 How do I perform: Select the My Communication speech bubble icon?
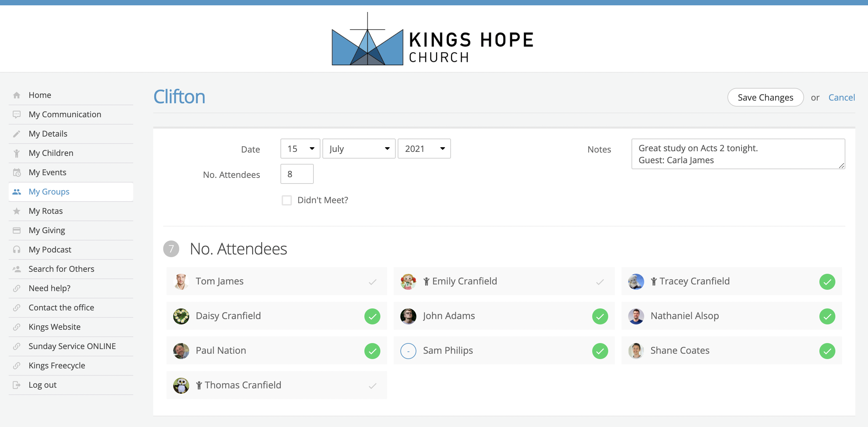pos(17,114)
